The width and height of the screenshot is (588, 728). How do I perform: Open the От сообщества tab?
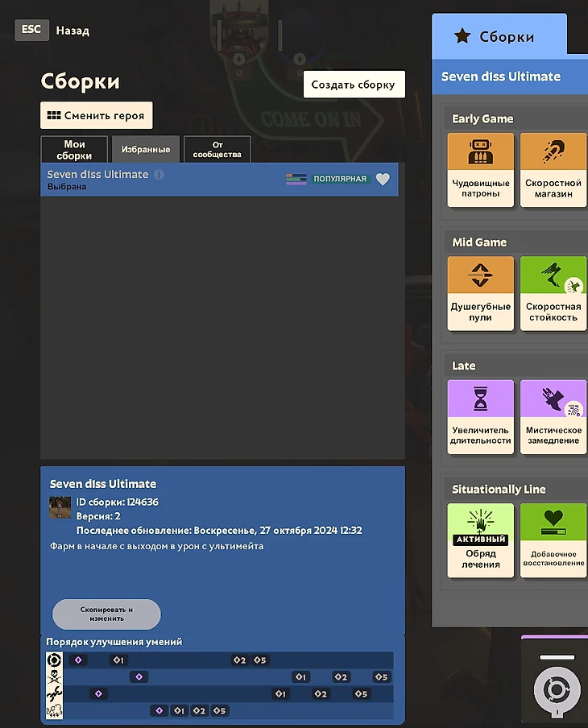217,150
